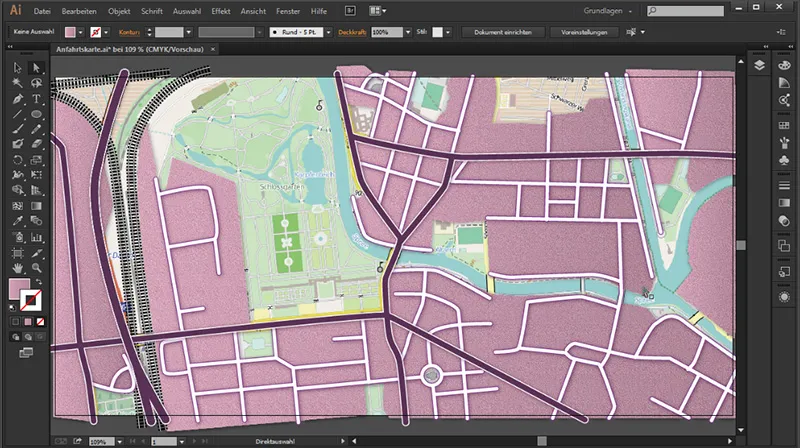The image size is (800, 448).
Task: Open the Color palette panel icon
Action: click(784, 65)
